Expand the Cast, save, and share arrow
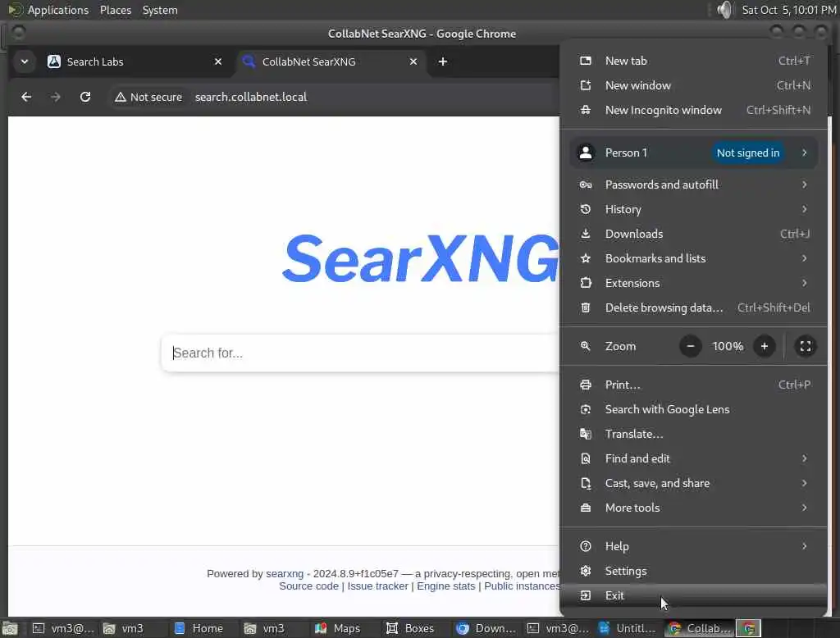840x638 pixels. (804, 484)
